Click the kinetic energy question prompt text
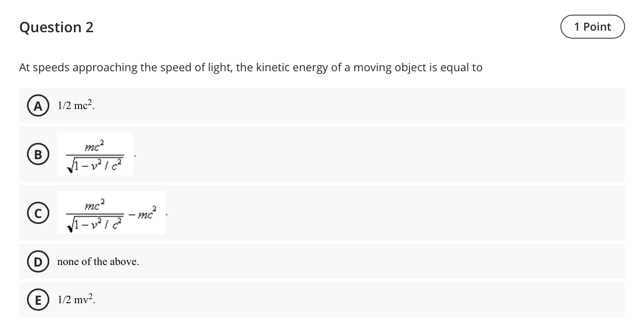Image resolution: width=644 pixels, height=335 pixels. tap(251, 68)
